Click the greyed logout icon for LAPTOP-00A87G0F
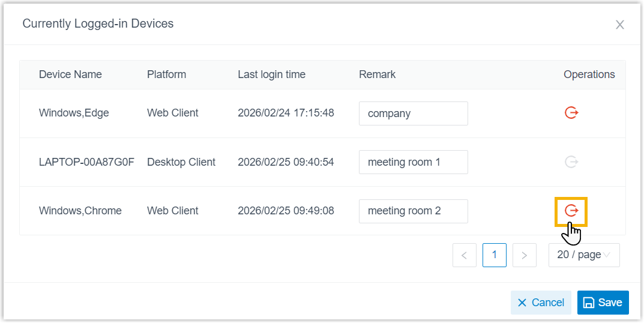The height and width of the screenshot is (323, 644). (571, 161)
